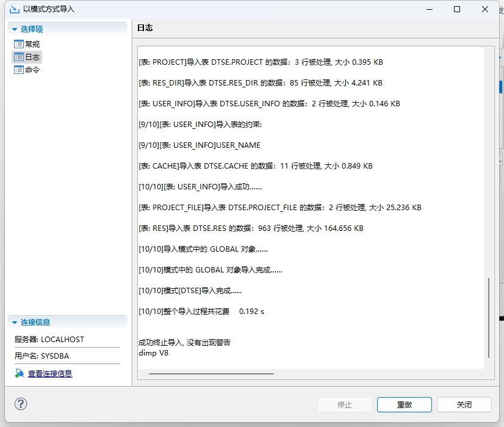Click line 成功终止导入, 没有出现警告
Image resolution: width=504 pixels, height=427 pixels.
(x=184, y=342)
